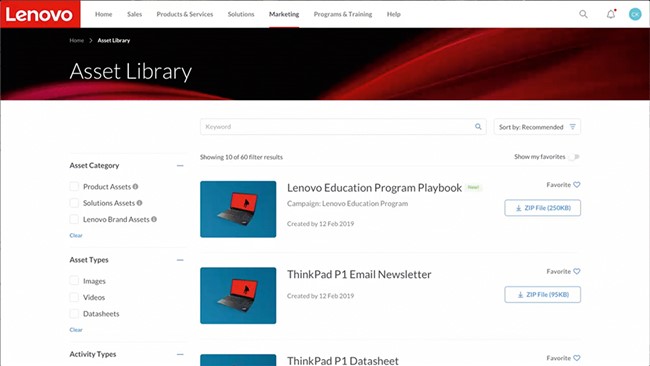Open the notifications bell

click(x=611, y=14)
